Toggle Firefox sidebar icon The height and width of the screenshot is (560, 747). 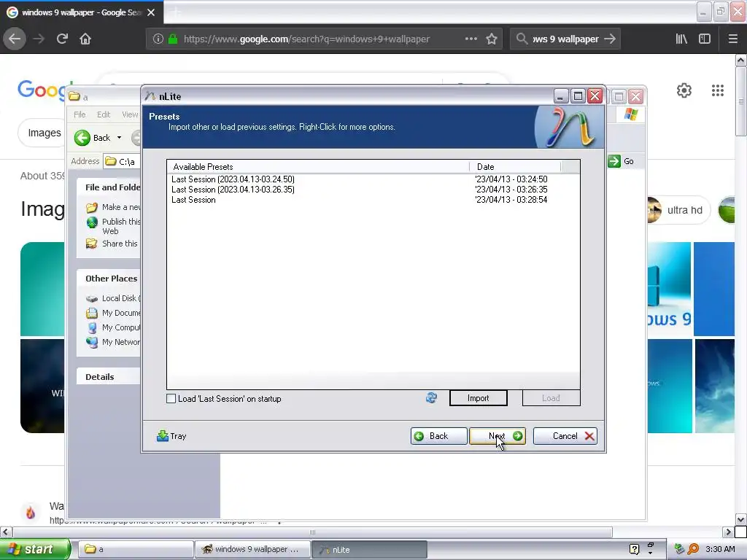pos(705,39)
